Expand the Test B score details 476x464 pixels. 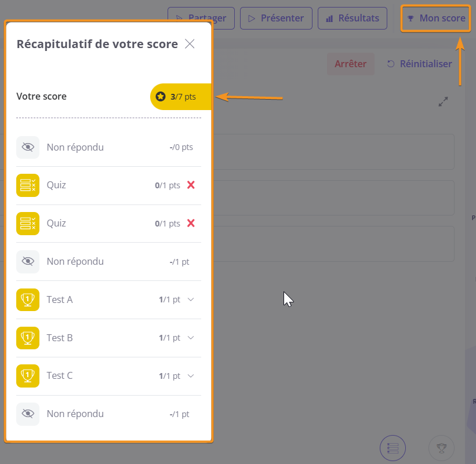(191, 338)
